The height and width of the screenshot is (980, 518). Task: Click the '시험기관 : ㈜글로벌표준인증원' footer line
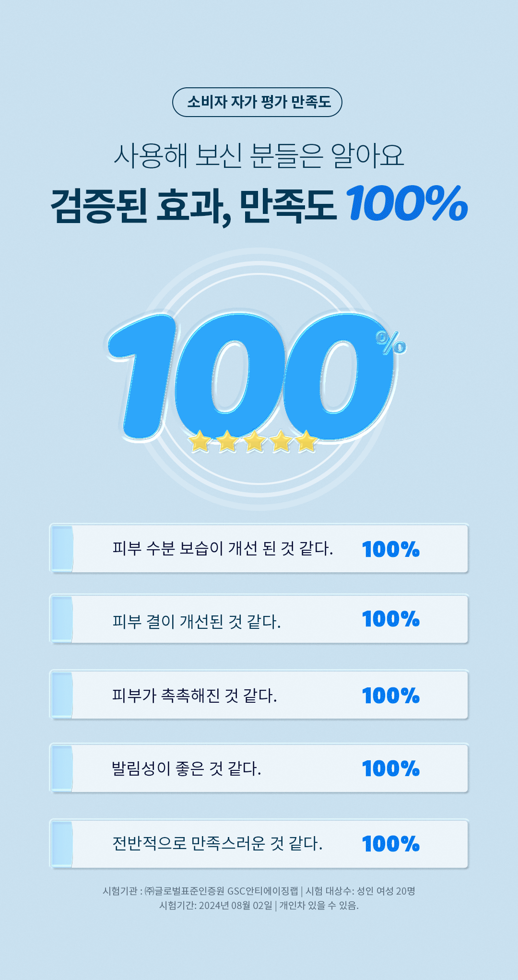(259, 891)
